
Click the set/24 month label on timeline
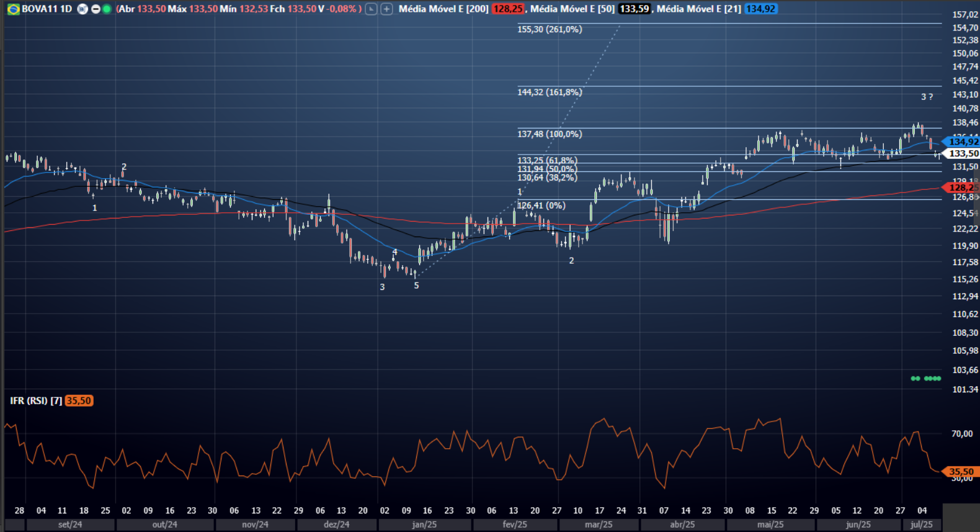tap(70, 525)
